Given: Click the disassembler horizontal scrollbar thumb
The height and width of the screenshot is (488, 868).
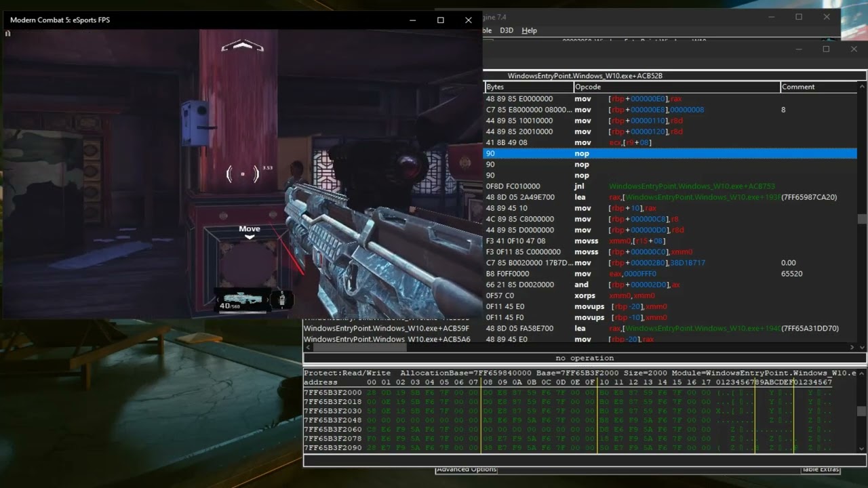Looking at the screenshot, I should 359,347.
